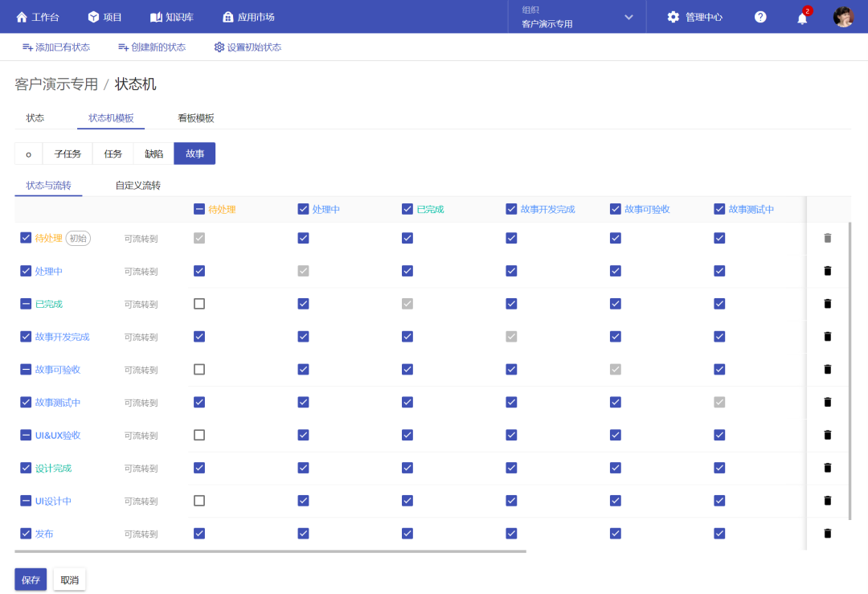Click the 保存 button
The image size is (868, 594).
(x=31, y=580)
